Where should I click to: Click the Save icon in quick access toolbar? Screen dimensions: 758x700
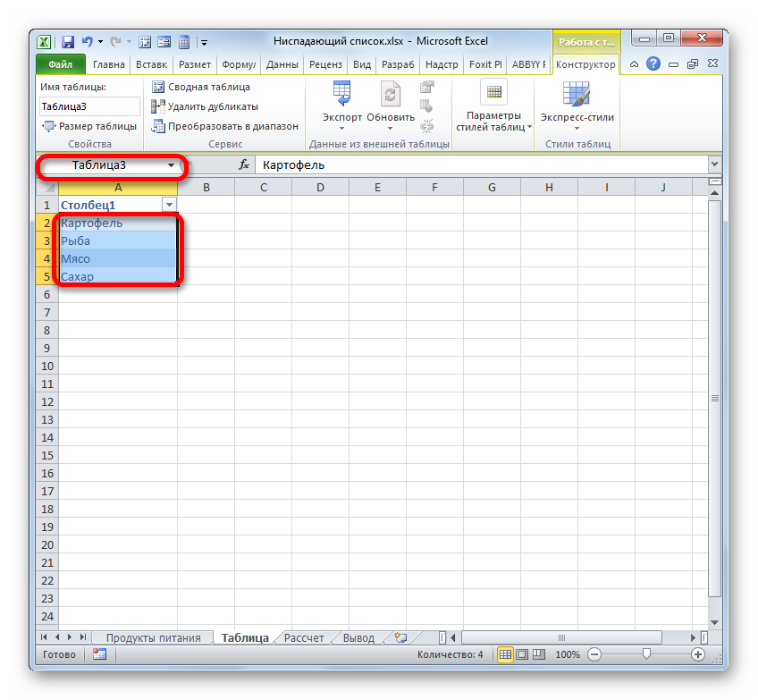tap(68, 42)
